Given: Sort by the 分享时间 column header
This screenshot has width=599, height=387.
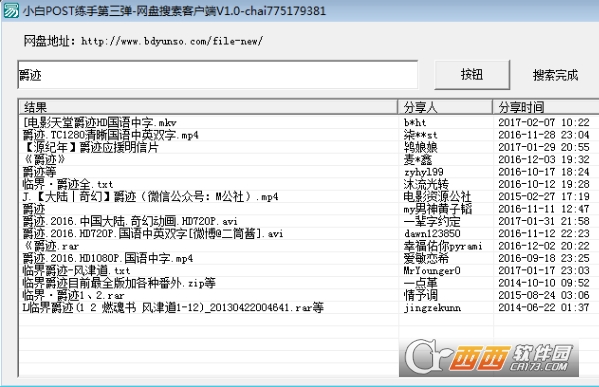Looking at the screenshot, I should pyautogui.click(x=546, y=107).
